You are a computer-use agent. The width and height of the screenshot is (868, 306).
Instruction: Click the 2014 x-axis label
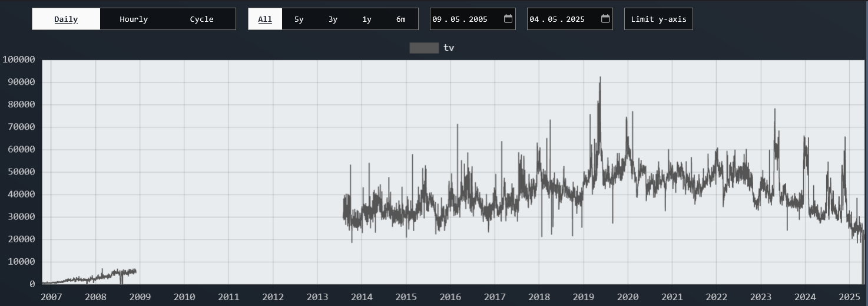[x=362, y=297]
